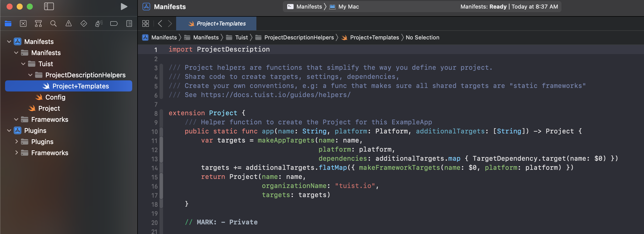This screenshot has width=644, height=234.
Task: Go forward in editor history
Action: click(x=170, y=24)
